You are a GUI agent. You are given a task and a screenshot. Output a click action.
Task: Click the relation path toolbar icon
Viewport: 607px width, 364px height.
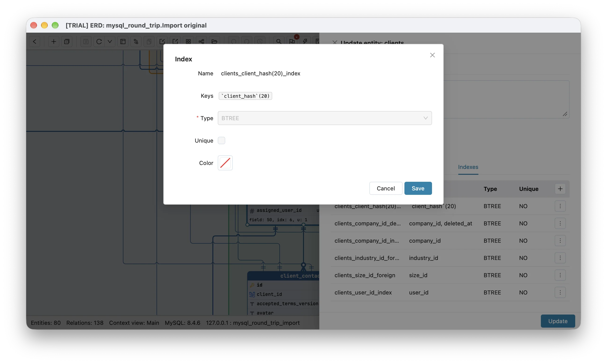[x=136, y=42]
